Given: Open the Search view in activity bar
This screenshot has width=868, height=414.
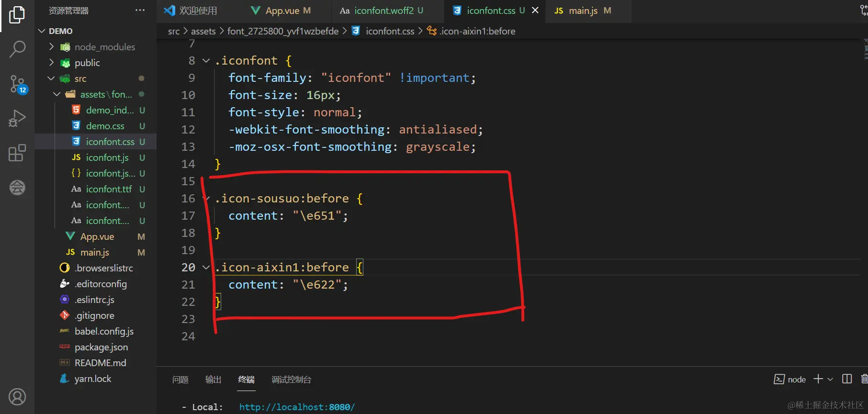Looking at the screenshot, I should (x=17, y=49).
